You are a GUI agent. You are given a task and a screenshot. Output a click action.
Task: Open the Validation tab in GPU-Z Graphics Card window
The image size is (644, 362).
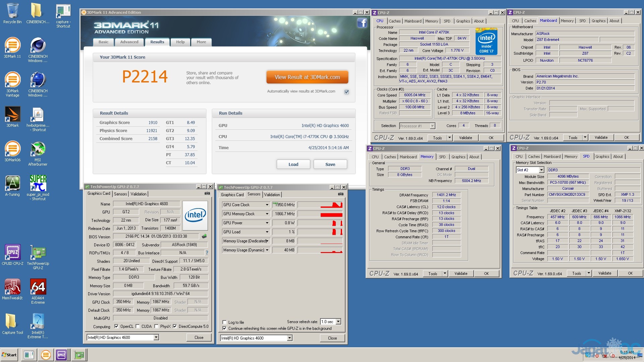138,194
